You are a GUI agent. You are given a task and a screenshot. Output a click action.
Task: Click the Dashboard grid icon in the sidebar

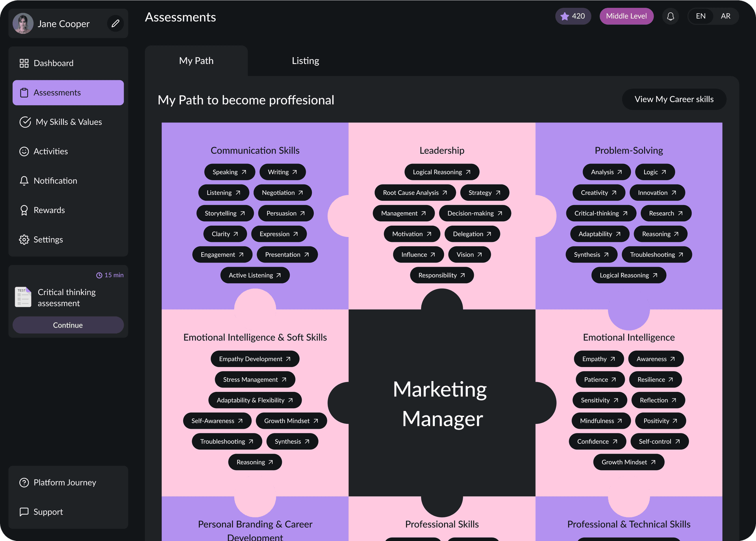click(24, 63)
